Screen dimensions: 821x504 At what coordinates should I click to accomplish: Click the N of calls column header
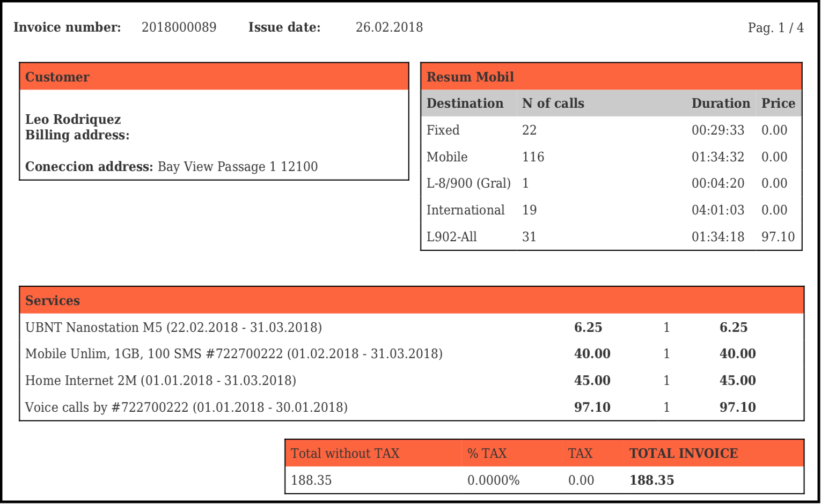[553, 103]
